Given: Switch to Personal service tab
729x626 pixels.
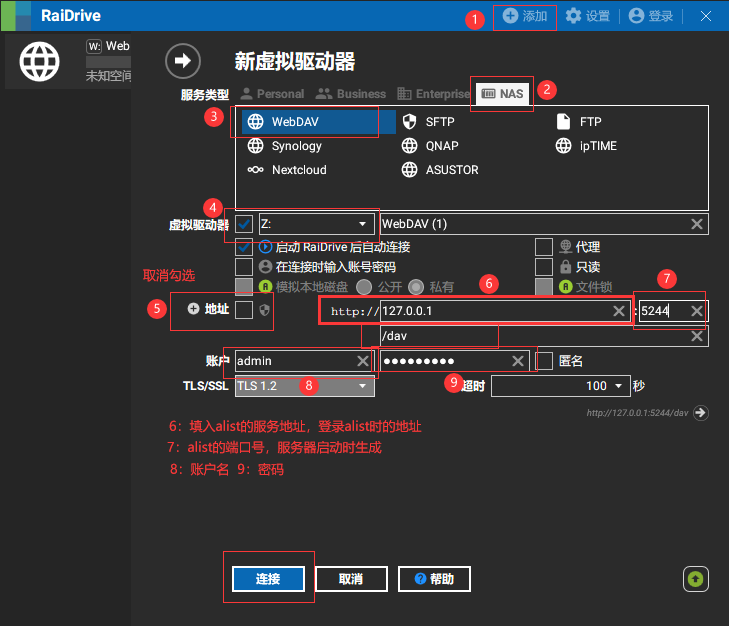Looking at the screenshot, I should point(272,94).
